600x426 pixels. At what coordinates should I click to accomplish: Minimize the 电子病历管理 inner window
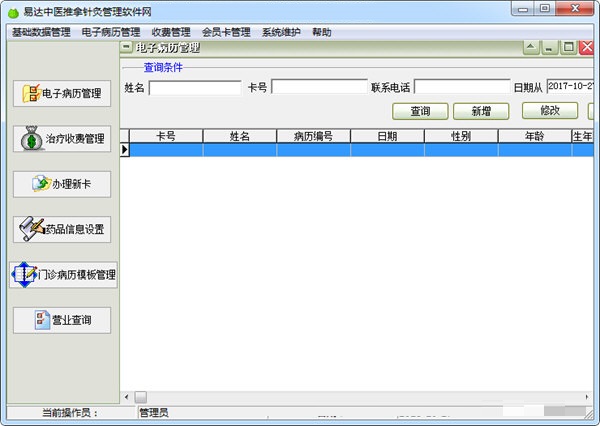pos(549,47)
